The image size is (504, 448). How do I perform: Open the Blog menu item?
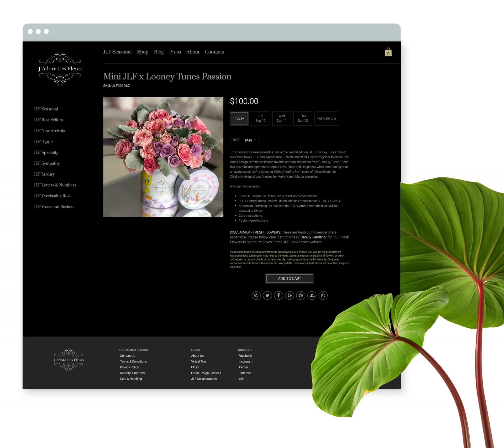pyautogui.click(x=159, y=52)
